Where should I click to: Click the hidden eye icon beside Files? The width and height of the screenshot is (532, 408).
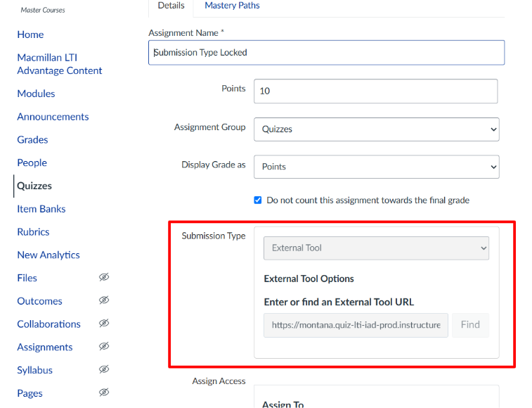[104, 278]
